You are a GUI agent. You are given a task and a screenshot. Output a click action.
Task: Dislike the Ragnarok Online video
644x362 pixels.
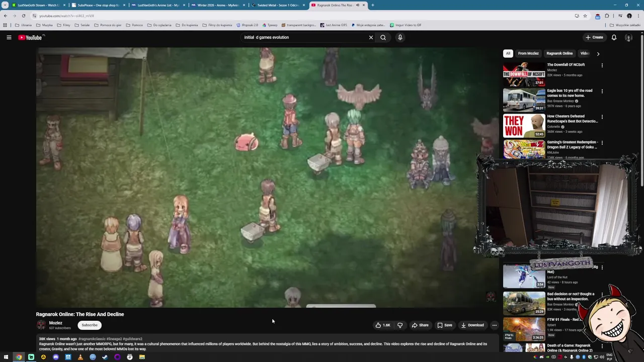[400, 325]
